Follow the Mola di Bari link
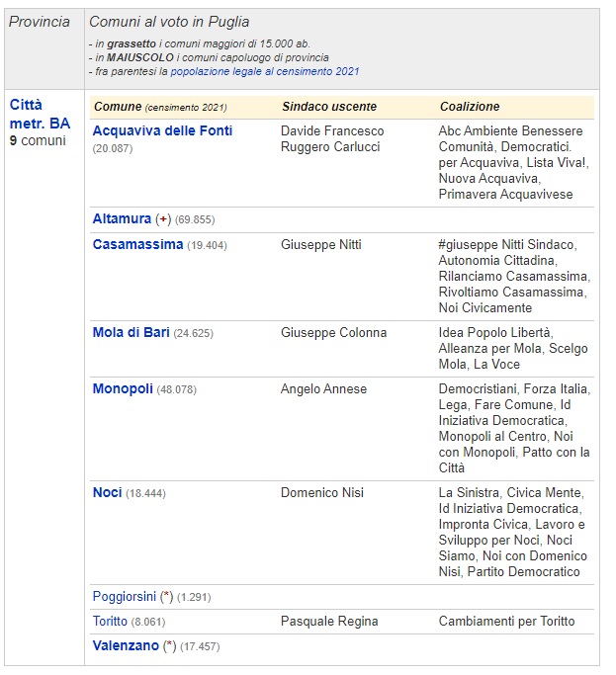Image resolution: width=616 pixels, height=675 pixels. pos(131,333)
